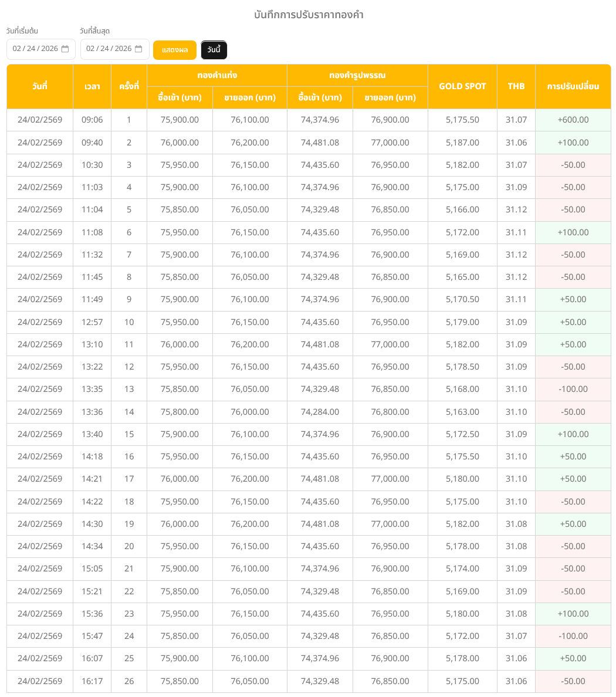The width and height of the screenshot is (616, 697).
Task: Click the 16:17 time in last row
Action: [x=92, y=681]
